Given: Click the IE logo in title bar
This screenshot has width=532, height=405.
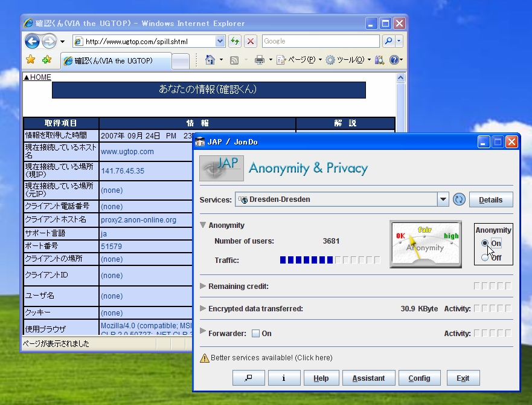Looking at the screenshot, I should [28, 23].
